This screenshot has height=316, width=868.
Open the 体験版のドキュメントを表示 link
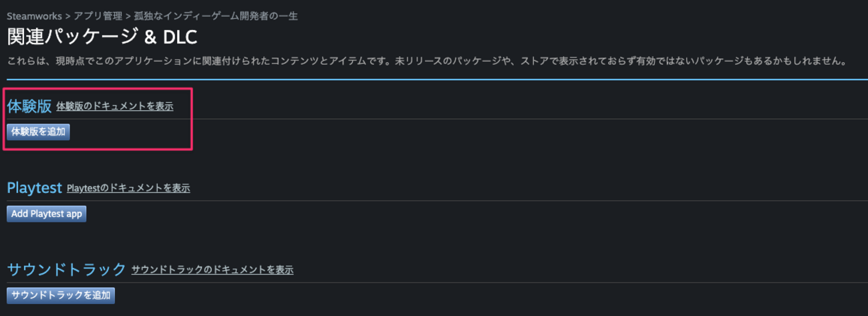point(115,106)
